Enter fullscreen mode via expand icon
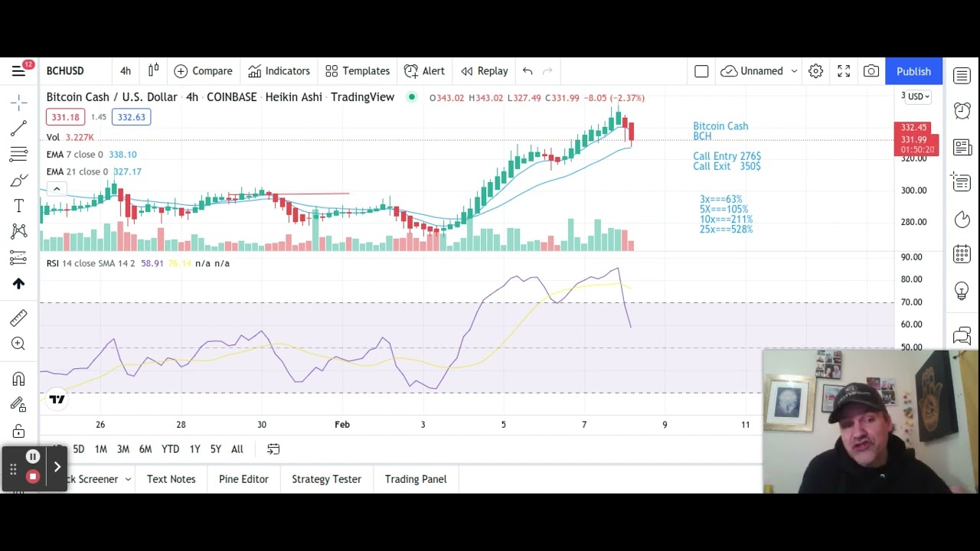This screenshot has height=551, width=980. 843,71
